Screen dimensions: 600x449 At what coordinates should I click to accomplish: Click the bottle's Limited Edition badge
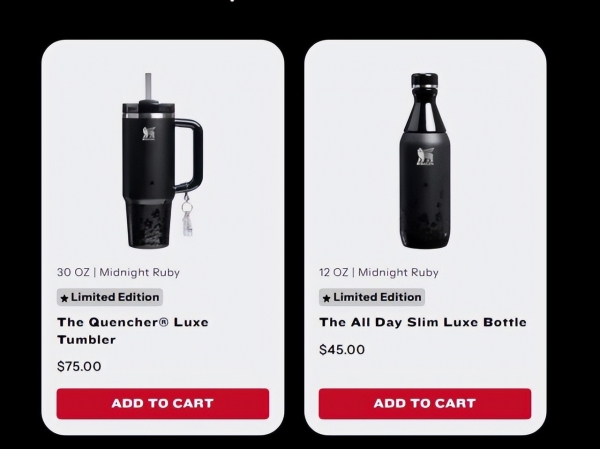[372, 297]
